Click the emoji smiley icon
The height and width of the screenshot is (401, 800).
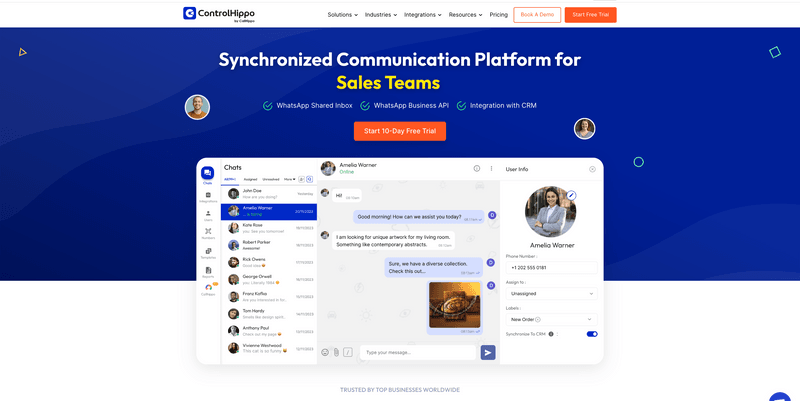click(x=325, y=352)
